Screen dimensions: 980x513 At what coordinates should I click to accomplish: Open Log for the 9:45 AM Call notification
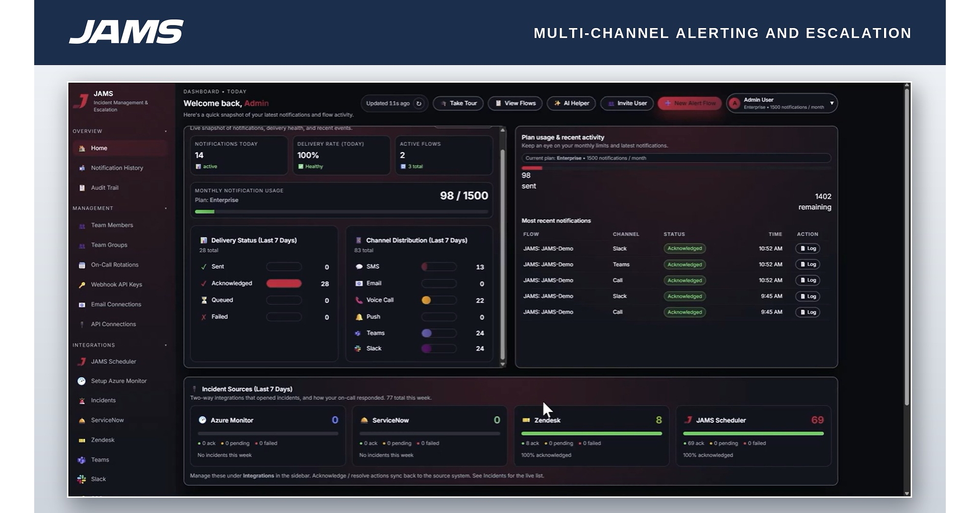click(807, 312)
